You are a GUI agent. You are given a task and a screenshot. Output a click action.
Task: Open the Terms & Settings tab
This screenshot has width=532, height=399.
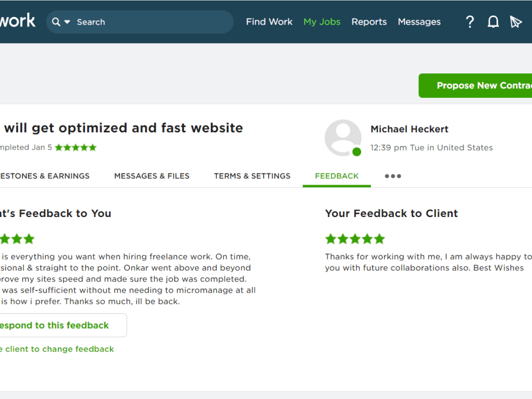(252, 176)
